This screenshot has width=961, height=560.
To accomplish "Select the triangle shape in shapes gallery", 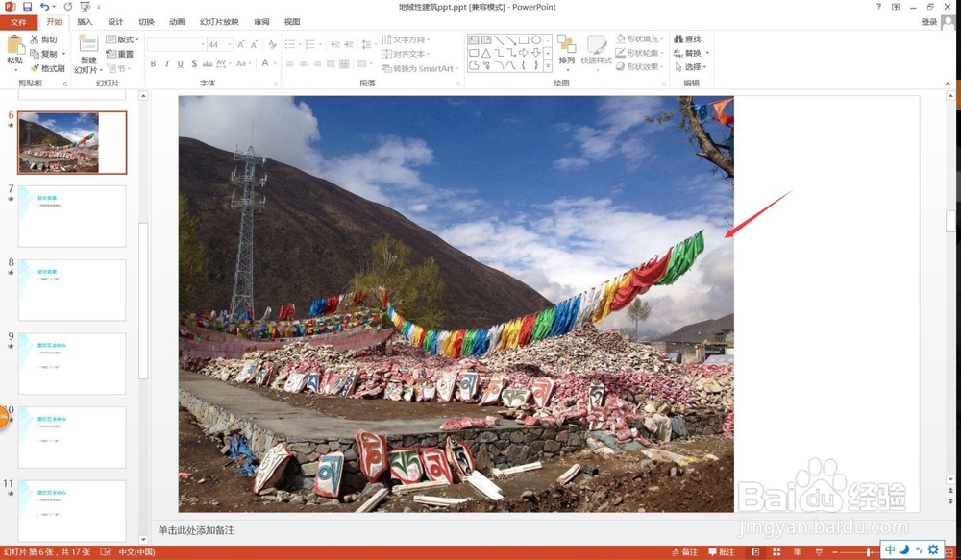I will coord(486,53).
